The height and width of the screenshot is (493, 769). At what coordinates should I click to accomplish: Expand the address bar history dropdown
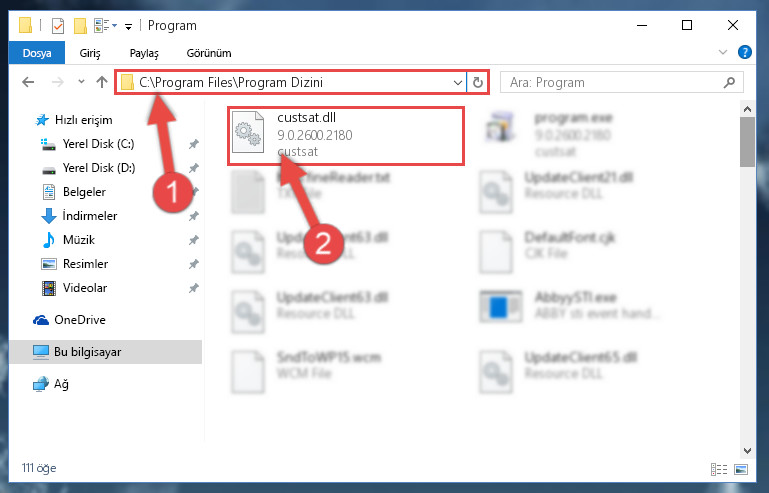click(x=458, y=82)
